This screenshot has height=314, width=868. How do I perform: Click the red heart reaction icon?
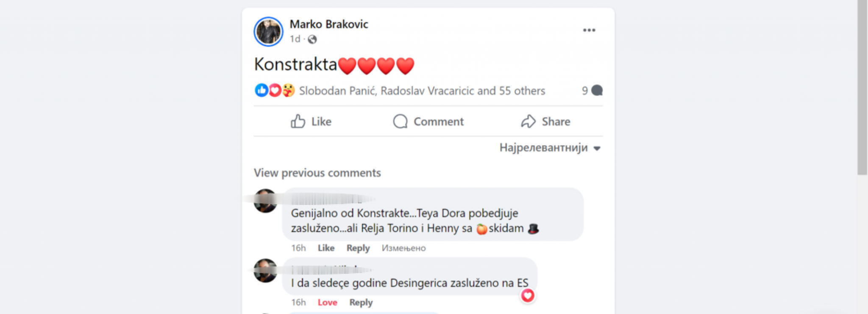click(275, 90)
